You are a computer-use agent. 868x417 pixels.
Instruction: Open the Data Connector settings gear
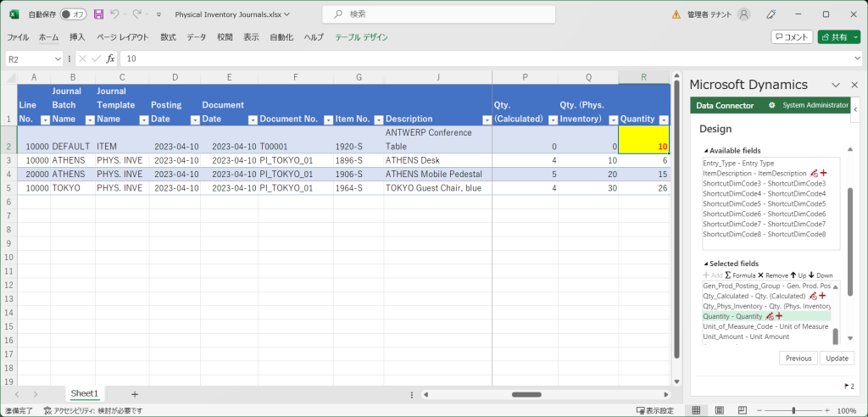point(771,105)
